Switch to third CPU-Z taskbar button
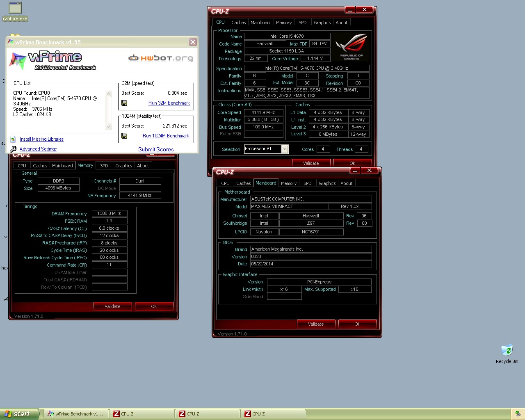The image size is (525, 420). pyautogui.click(x=273, y=414)
